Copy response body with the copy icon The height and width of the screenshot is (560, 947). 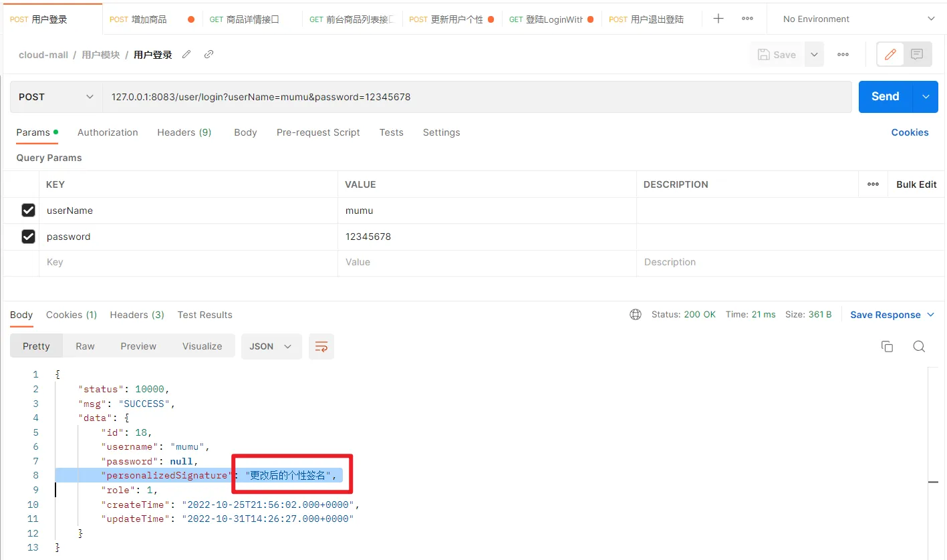point(887,346)
